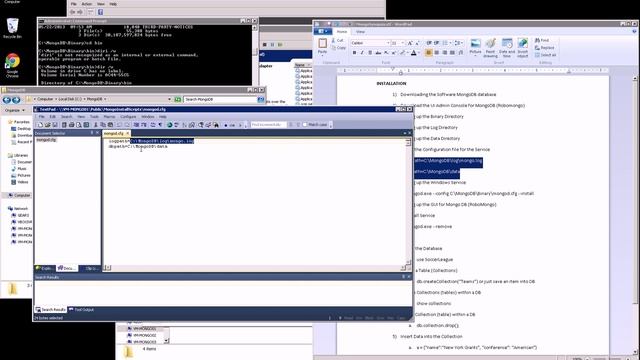The height and width of the screenshot is (360, 640).
Task: Expand the Explorer address bar history dropdown
Action: pyautogui.click(x=169, y=99)
